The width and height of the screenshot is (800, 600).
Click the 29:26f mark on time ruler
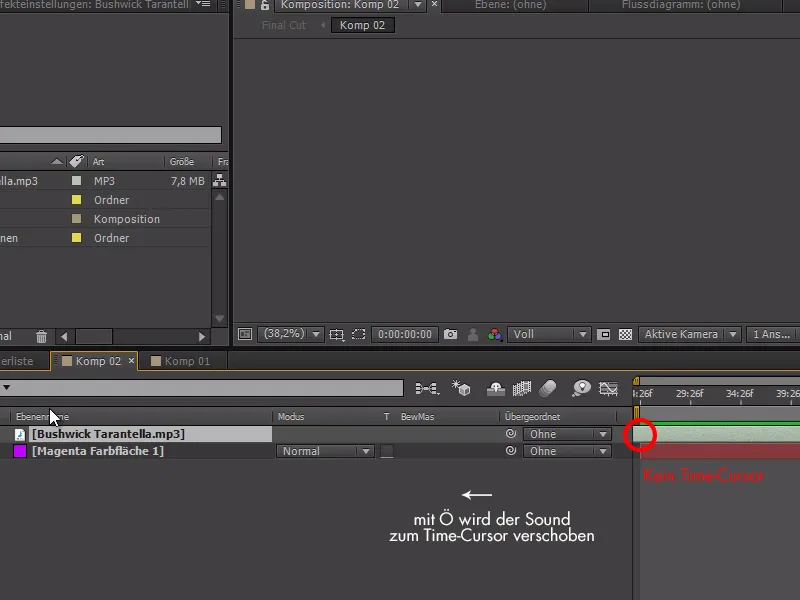tap(689, 393)
